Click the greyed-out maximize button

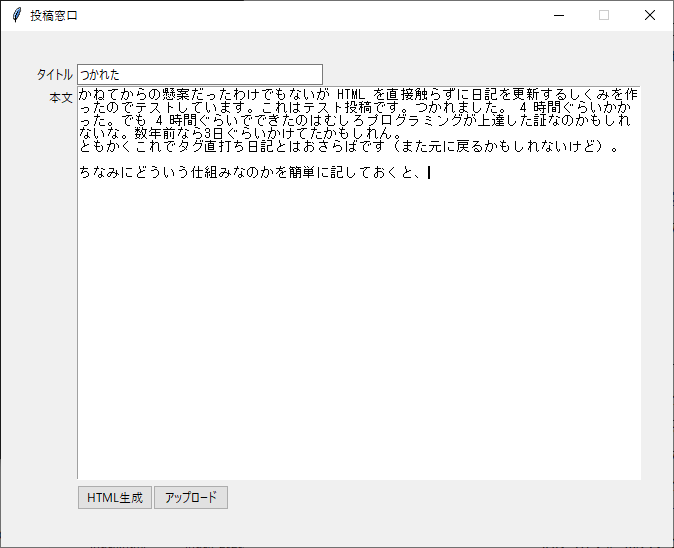604,15
